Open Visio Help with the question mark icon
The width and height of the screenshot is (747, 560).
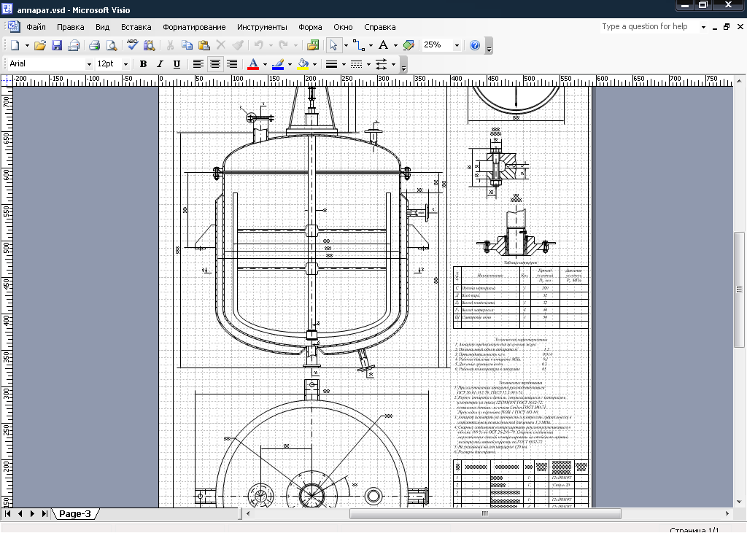click(x=474, y=45)
